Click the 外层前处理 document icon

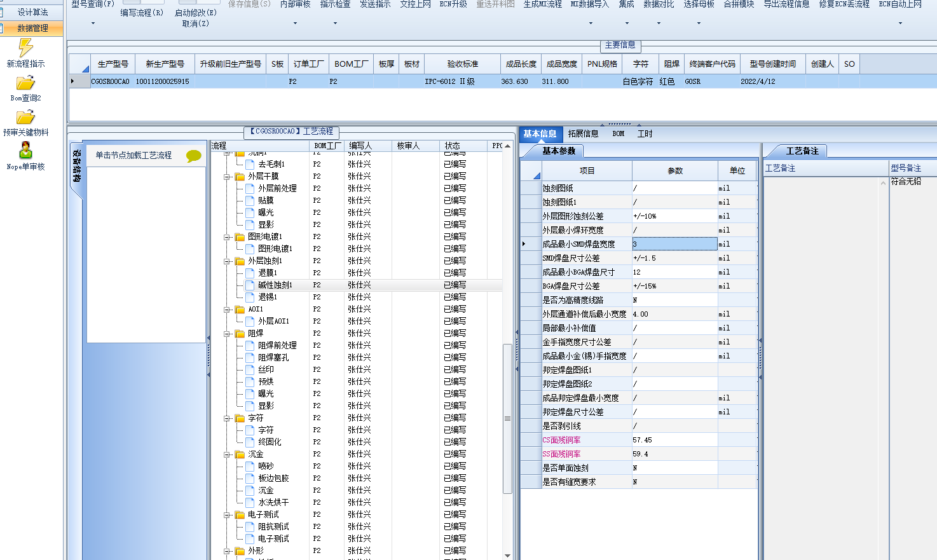(x=250, y=188)
